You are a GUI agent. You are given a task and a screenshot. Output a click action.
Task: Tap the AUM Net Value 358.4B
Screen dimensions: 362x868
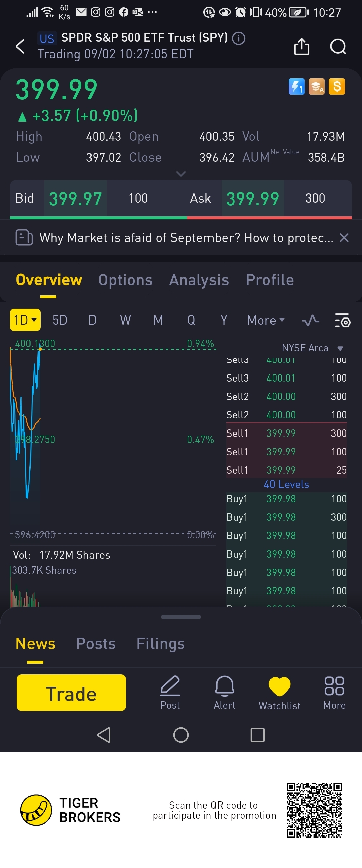(x=326, y=157)
